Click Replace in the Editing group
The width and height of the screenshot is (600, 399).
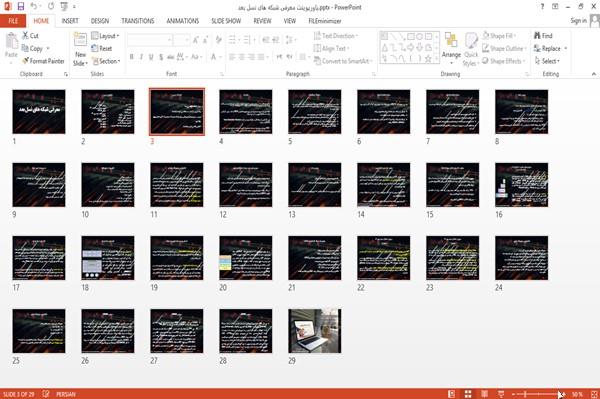550,49
